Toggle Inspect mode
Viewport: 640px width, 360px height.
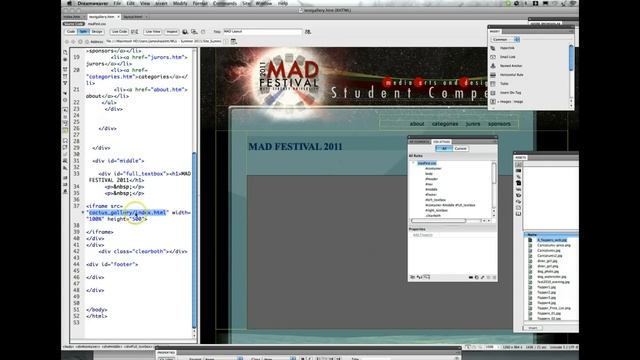(x=172, y=31)
